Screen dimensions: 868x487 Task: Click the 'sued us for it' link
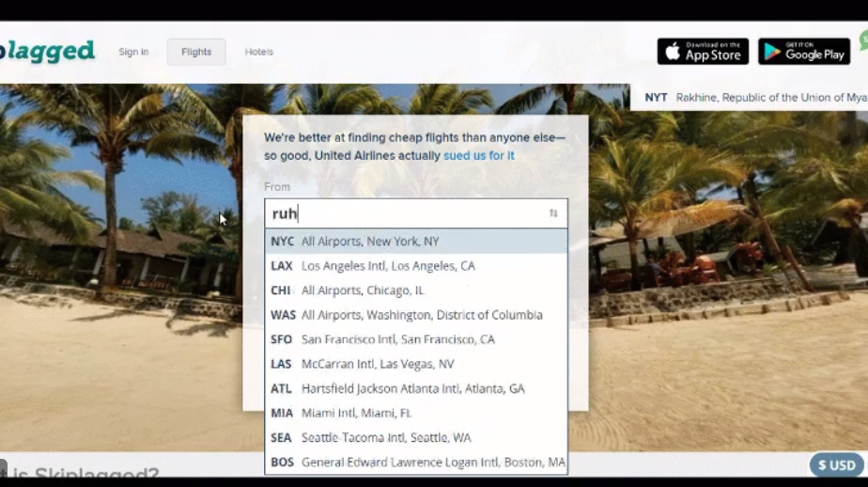point(478,155)
